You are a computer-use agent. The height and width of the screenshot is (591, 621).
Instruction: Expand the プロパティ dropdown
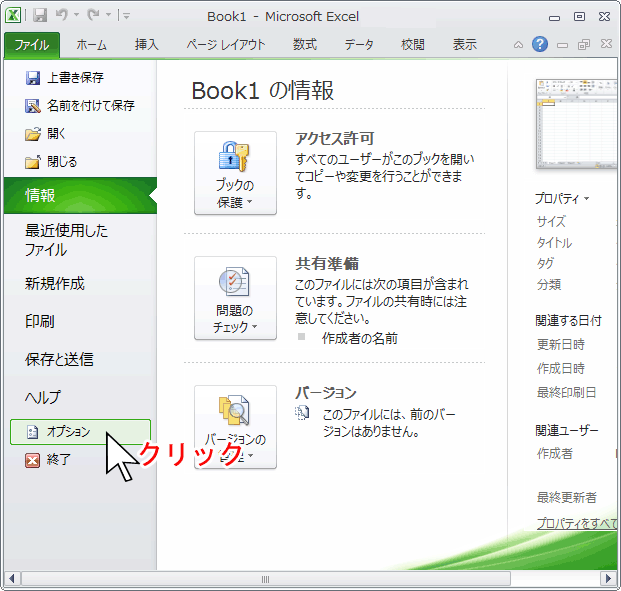click(562, 198)
